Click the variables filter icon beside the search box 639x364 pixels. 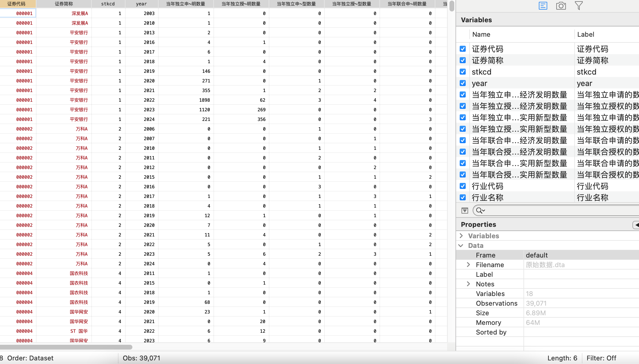coord(465,211)
